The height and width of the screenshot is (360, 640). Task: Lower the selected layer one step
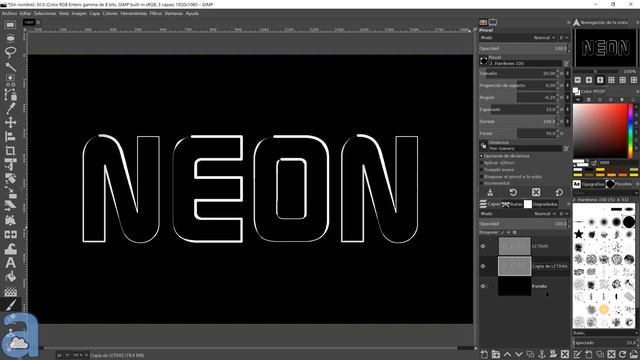click(519, 354)
